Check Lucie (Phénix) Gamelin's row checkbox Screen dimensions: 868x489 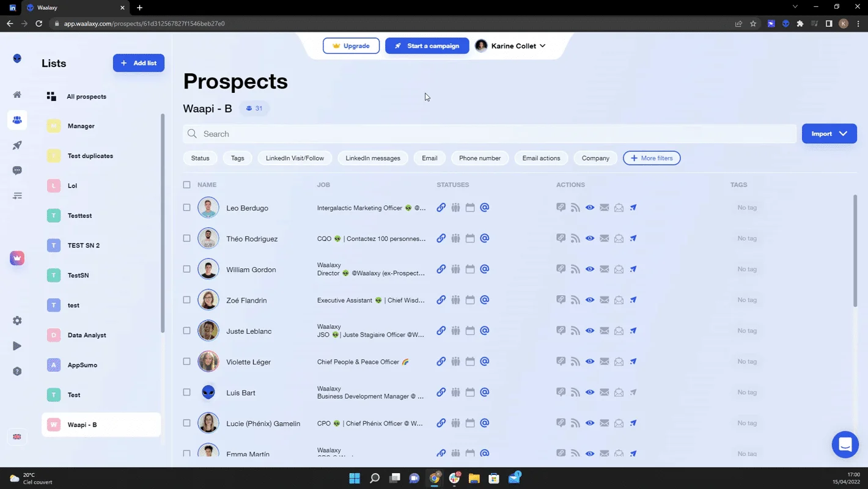click(x=187, y=423)
